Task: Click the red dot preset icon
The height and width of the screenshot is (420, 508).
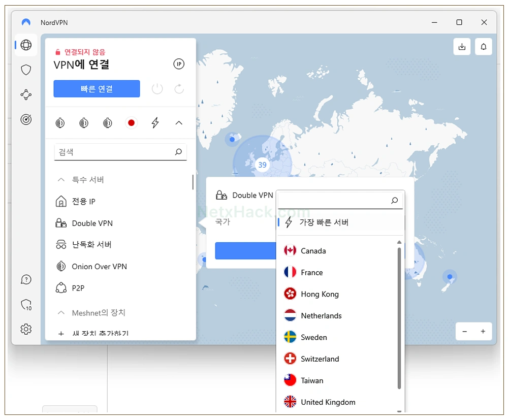Action: pos(131,123)
